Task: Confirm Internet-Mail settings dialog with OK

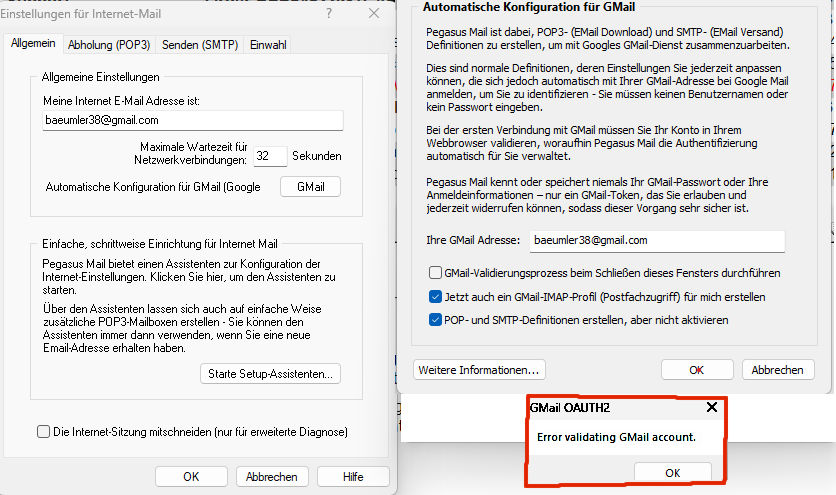Action: tap(191, 477)
